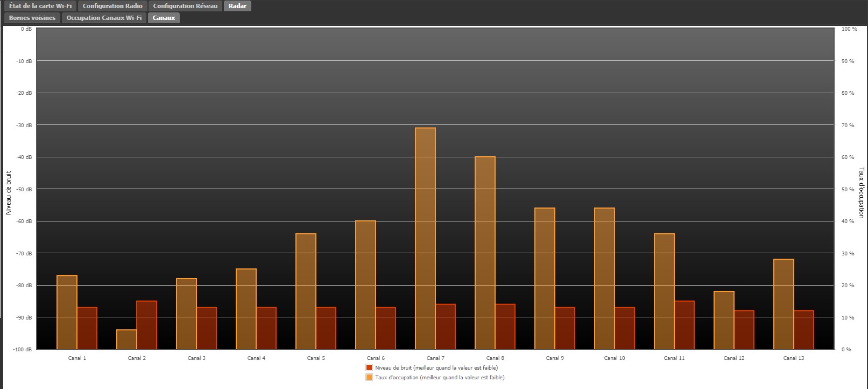Viewport: 868px width, 389px height.
Task: Click the orange occupancy bar of Canal 12
Action: 724,321
